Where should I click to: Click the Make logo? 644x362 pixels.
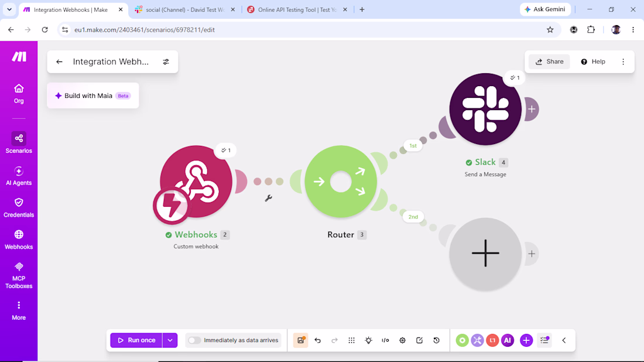point(19,57)
